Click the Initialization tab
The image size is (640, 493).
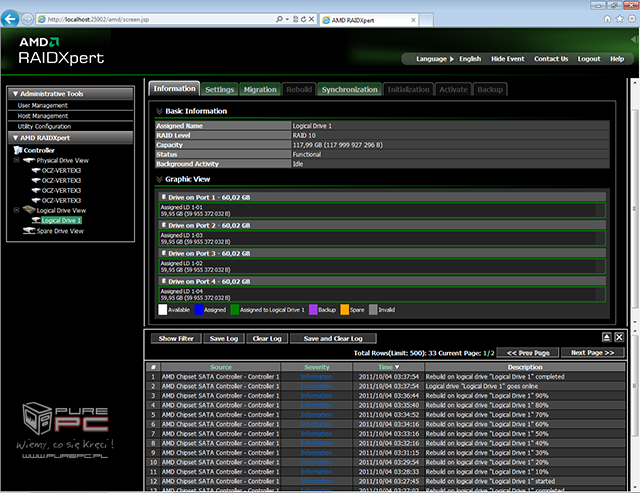pyautogui.click(x=408, y=89)
